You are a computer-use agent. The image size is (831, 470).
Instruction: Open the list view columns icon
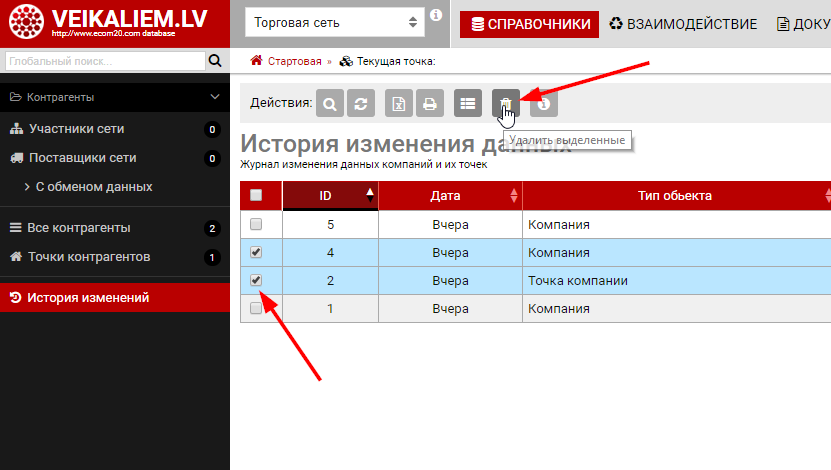(x=467, y=103)
